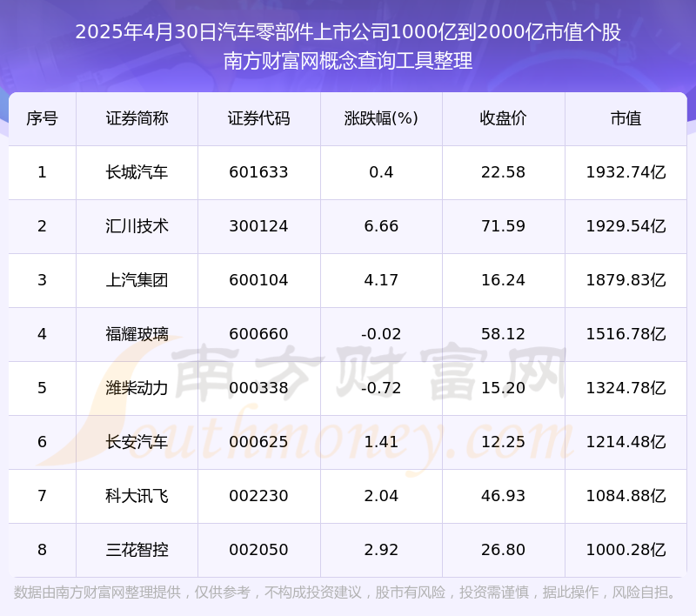Click serial number 4 in 福耀玻璃 row
Viewport: 696px width, 616px height.
click(x=42, y=334)
